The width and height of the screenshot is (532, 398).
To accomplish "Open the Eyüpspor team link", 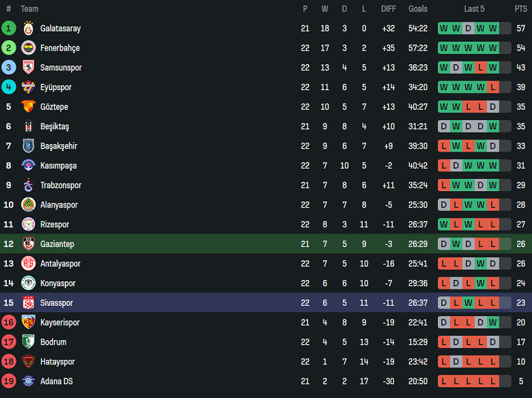I will coord(56,87).
